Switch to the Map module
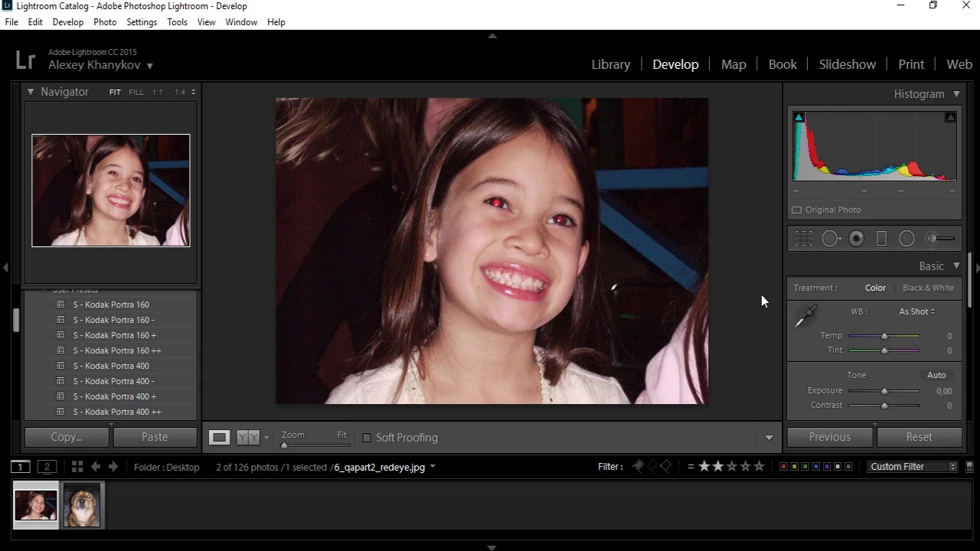Image resolution: width=980 pixels, height=551 pixels. click(733, 64)
